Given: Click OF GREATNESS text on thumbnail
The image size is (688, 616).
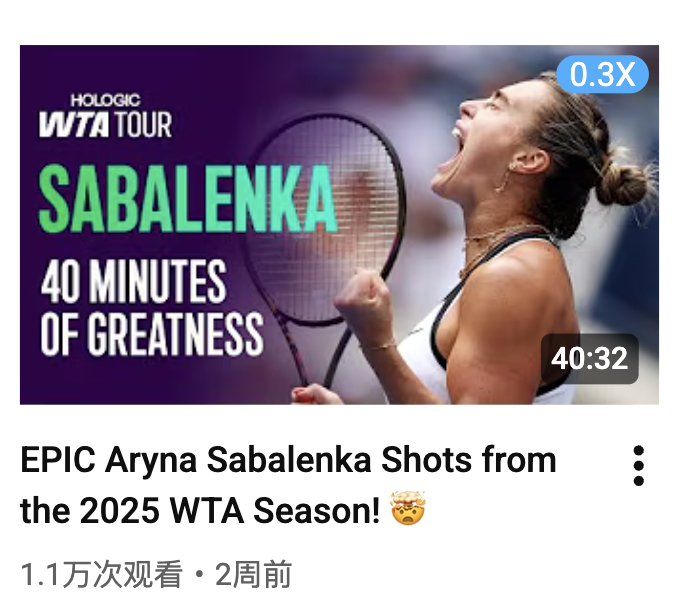Looking at the screenshot, I should point(152,333).
